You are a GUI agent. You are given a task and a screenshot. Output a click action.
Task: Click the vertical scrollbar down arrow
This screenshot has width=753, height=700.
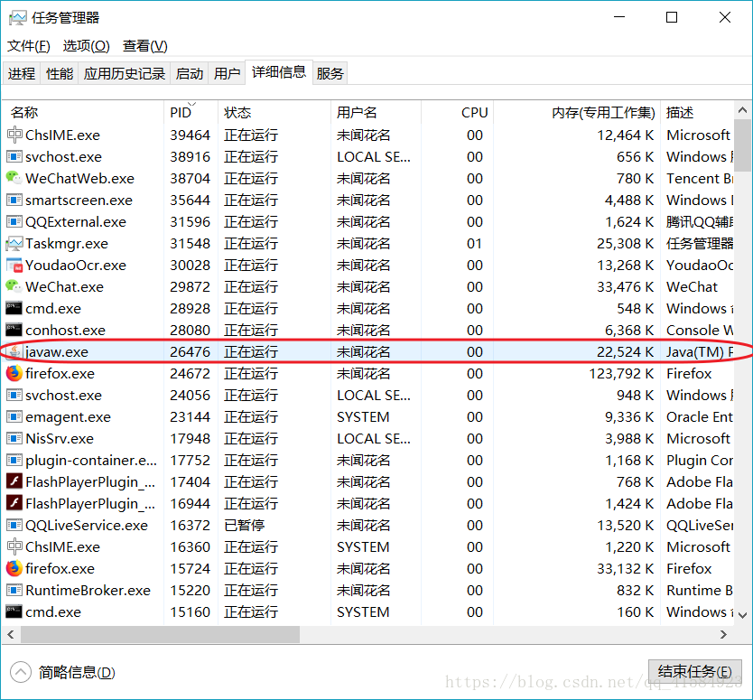(742, 615)
